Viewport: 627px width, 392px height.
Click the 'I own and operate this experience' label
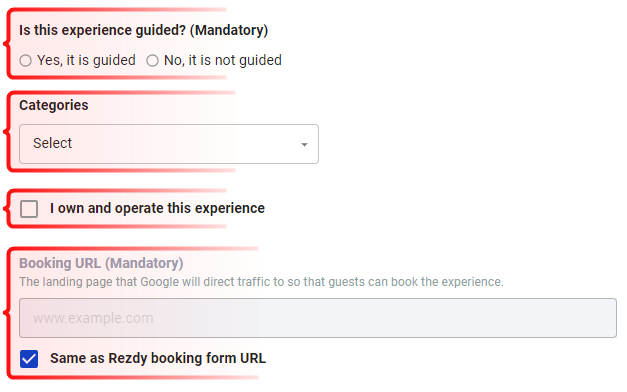coord(157,208)
